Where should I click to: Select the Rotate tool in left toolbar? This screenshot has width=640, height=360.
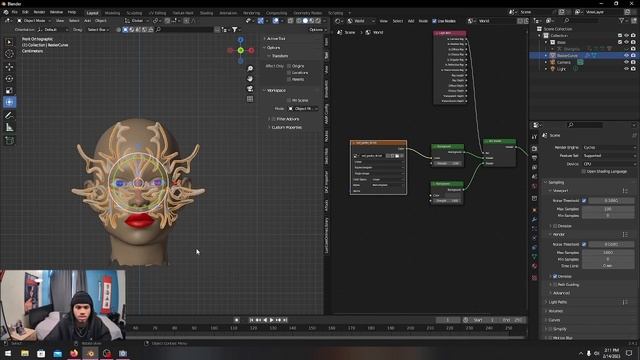click(9, 78)
